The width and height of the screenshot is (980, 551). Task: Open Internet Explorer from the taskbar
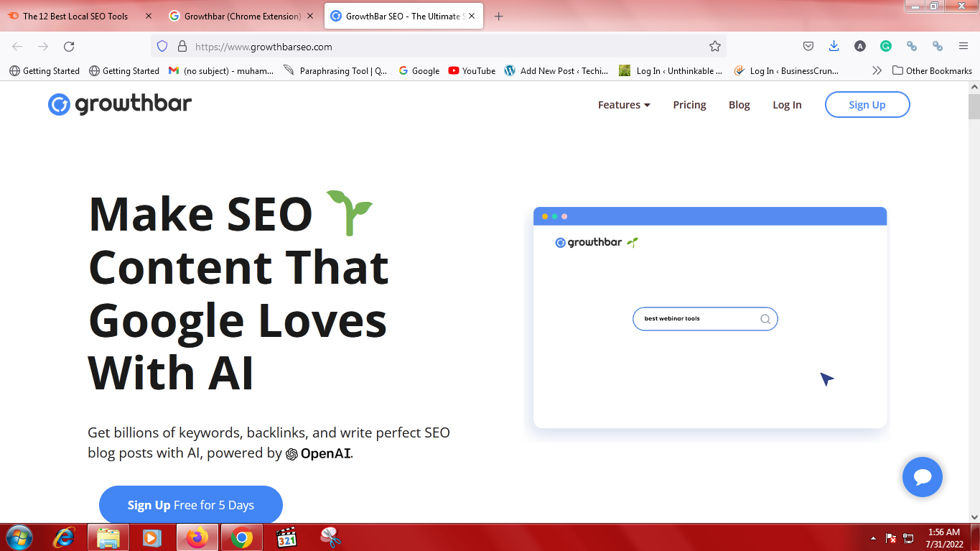(x=65, y=537)
